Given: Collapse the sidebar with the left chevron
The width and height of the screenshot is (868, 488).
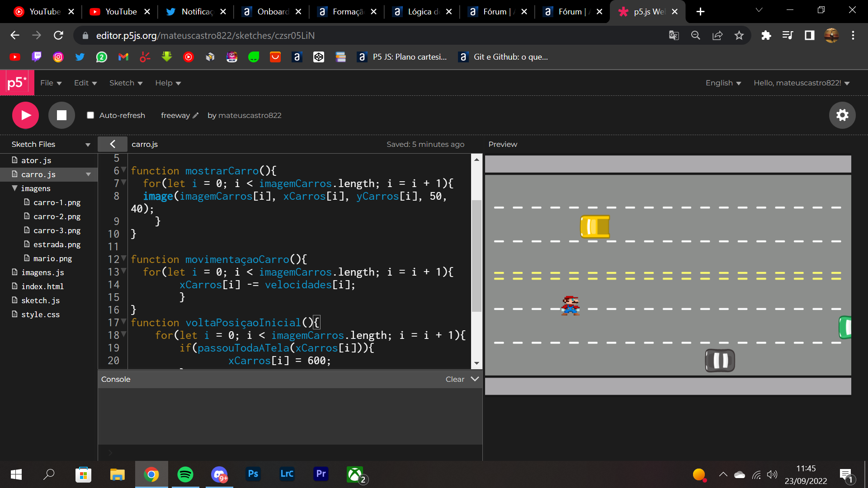Looking at the screenshot, I should coord(113,144).
